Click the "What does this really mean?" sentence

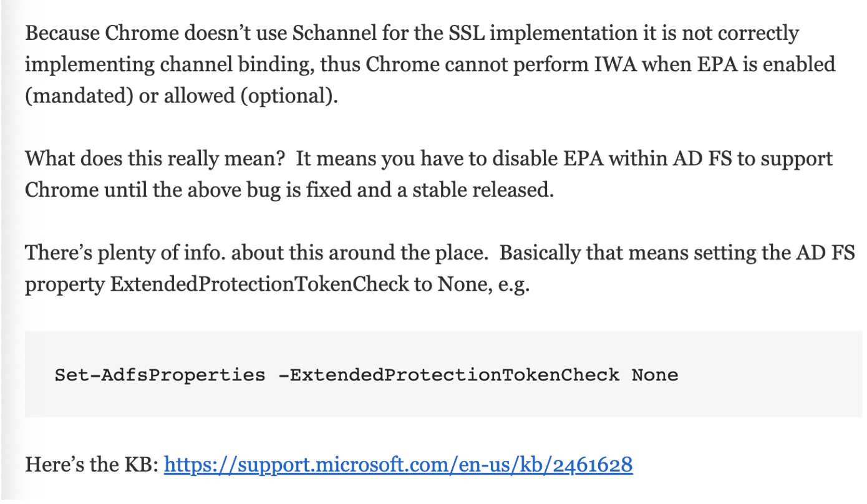tap(155, 158)
